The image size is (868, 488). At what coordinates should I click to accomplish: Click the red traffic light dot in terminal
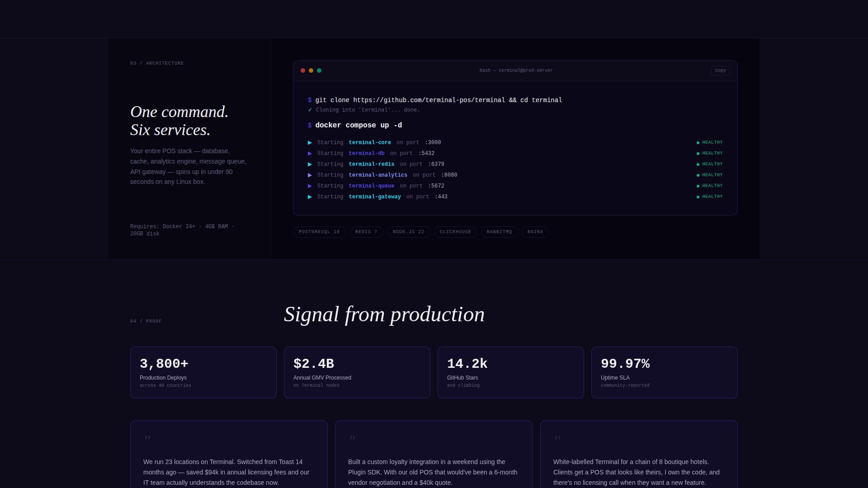tap(303, 70)
